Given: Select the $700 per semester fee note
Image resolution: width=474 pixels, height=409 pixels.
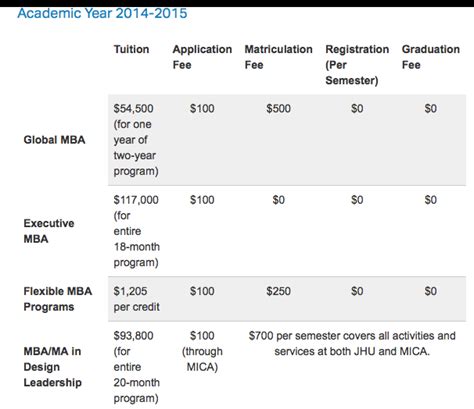Looking at the screenshot, I should coord(352,343).
